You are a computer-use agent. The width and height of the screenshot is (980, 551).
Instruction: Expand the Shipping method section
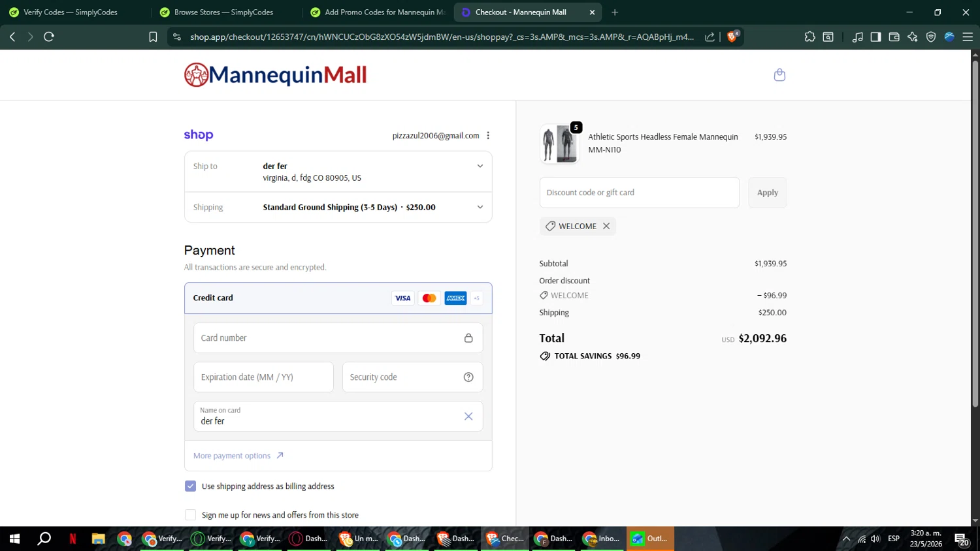pyautogui.click(x=338, y=208)
